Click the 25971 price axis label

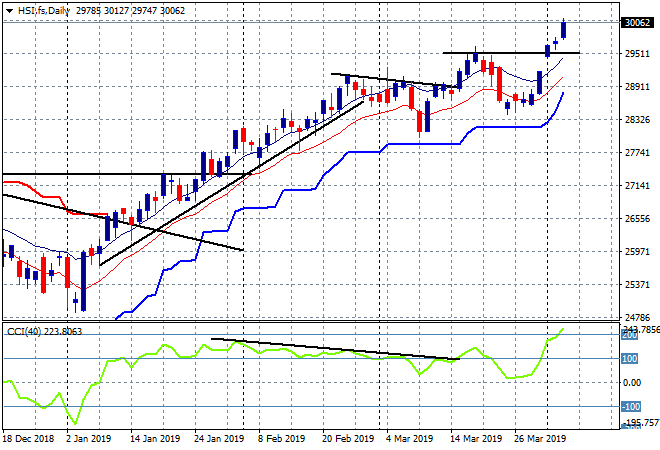[x=637, y=251]
